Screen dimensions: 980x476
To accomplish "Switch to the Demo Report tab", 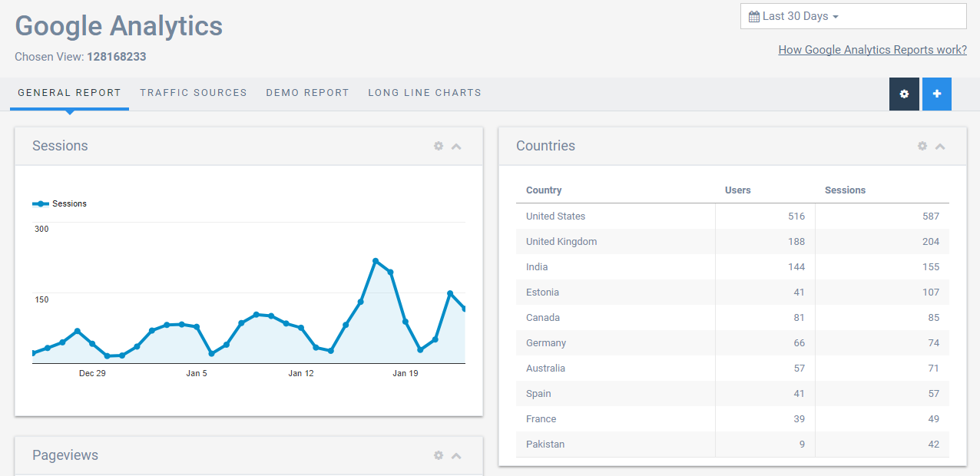I will click(307, 93).
